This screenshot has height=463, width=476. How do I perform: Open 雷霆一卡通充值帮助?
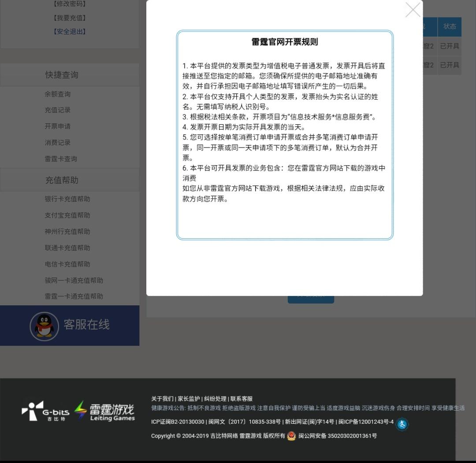74,296
